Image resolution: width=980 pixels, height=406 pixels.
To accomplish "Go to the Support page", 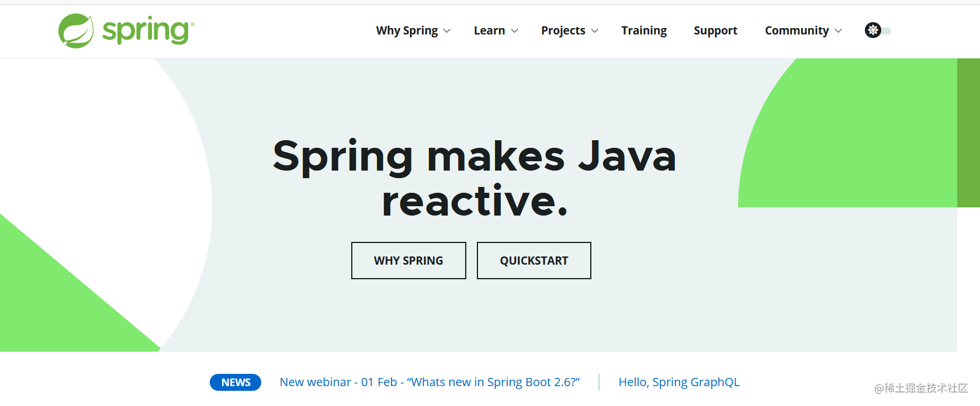I will (715, 30).
